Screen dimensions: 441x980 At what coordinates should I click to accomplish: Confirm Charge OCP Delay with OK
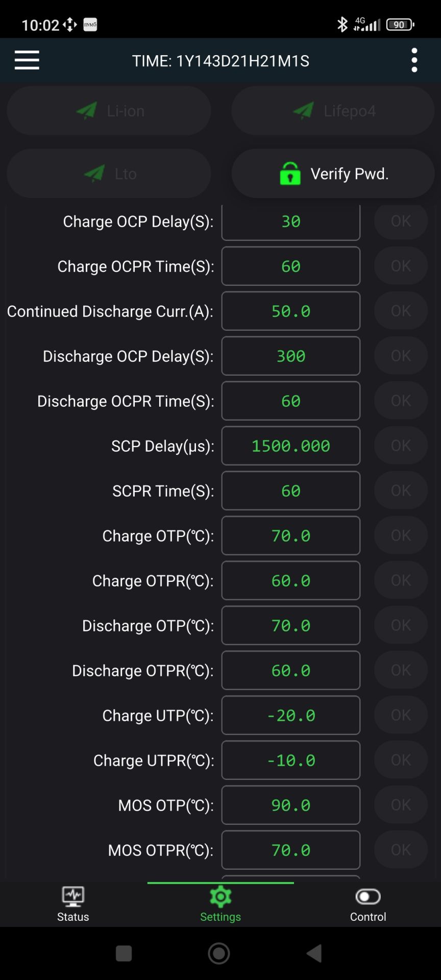(x=401, y=221)
